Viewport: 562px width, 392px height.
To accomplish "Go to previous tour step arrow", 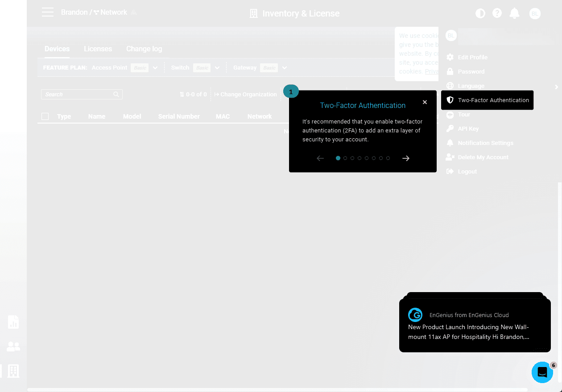I will pos(320,158).
